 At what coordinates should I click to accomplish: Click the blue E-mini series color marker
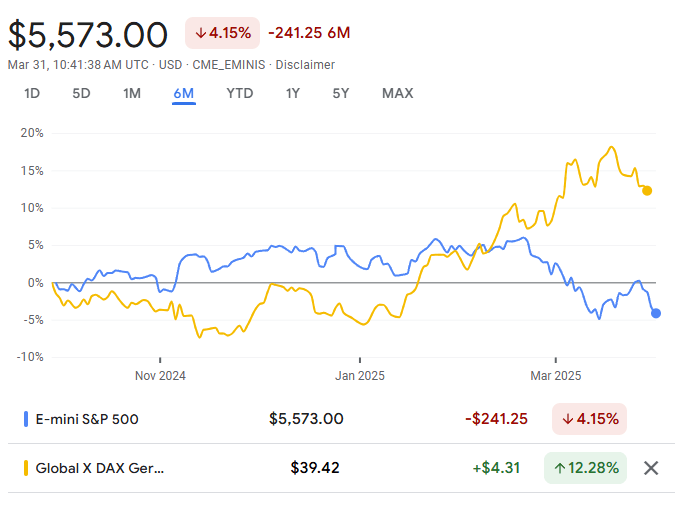pyautogui.click(x=25, y=419)
